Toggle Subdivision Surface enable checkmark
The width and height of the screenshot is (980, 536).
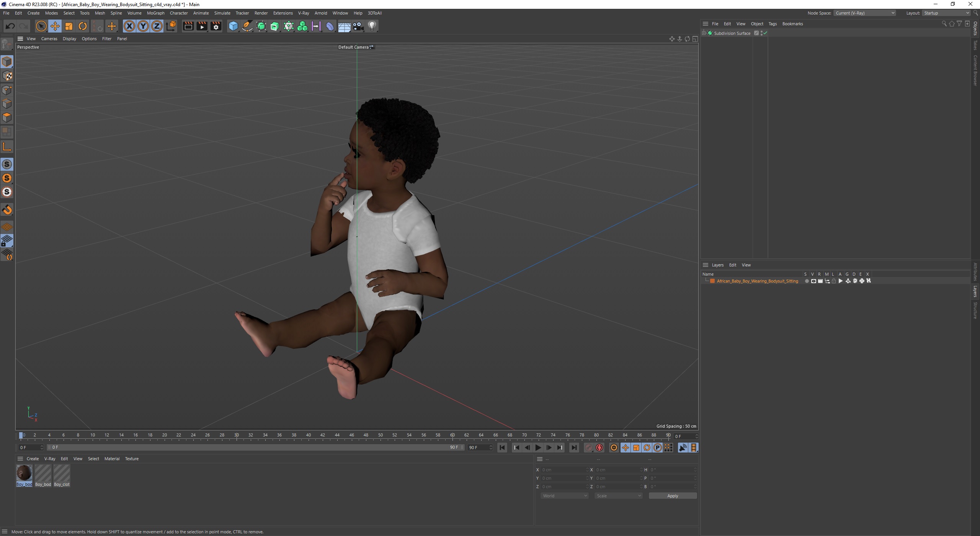pyautogui.click(x=765, y=33)
